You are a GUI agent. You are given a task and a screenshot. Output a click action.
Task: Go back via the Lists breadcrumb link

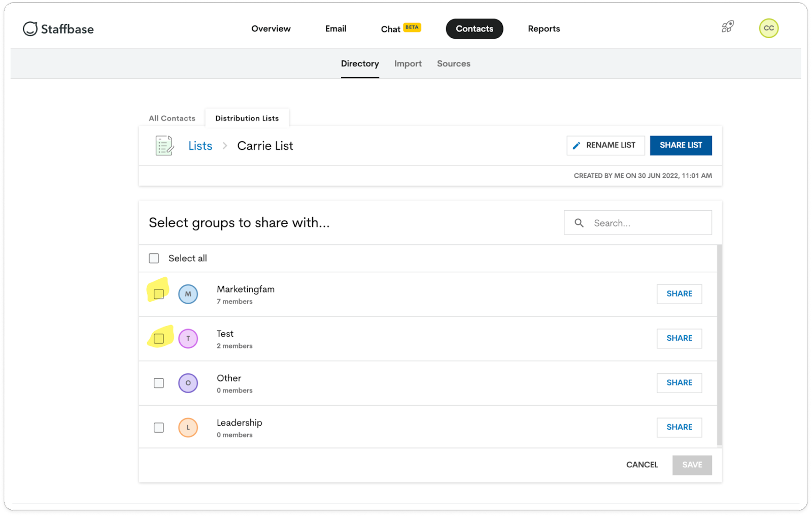click(200, 146)
